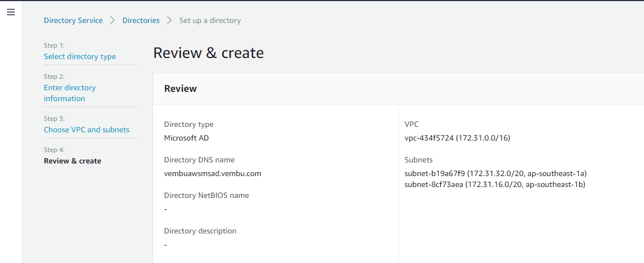Click the Directory description label
This screenshot has width=644, height=263.
(200, 231)
